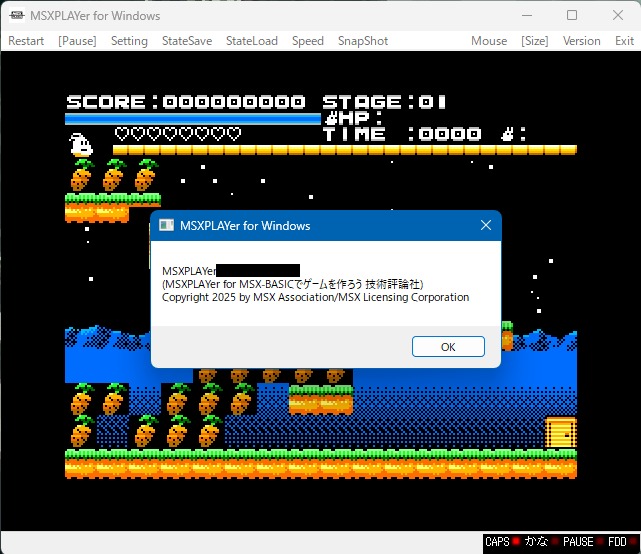641x554 pixels.
Task: Click StateLoad in the menu bar
Action: point(252,41)
